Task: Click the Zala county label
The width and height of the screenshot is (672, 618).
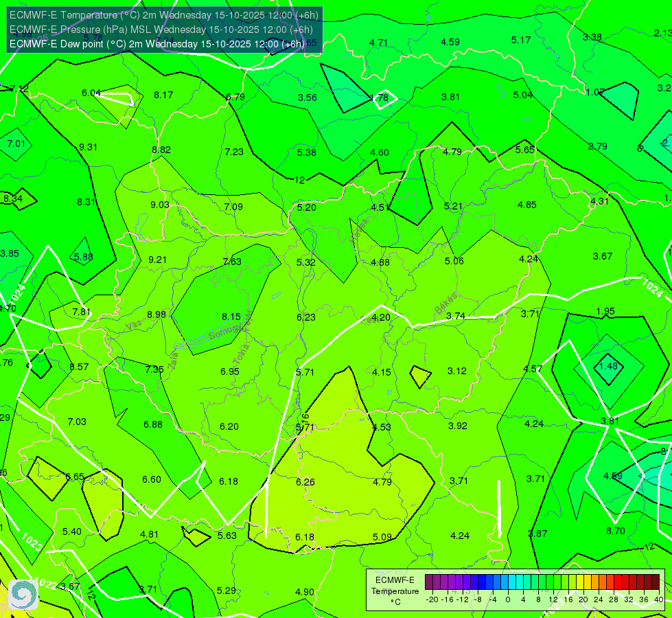Action: [173, 363]
